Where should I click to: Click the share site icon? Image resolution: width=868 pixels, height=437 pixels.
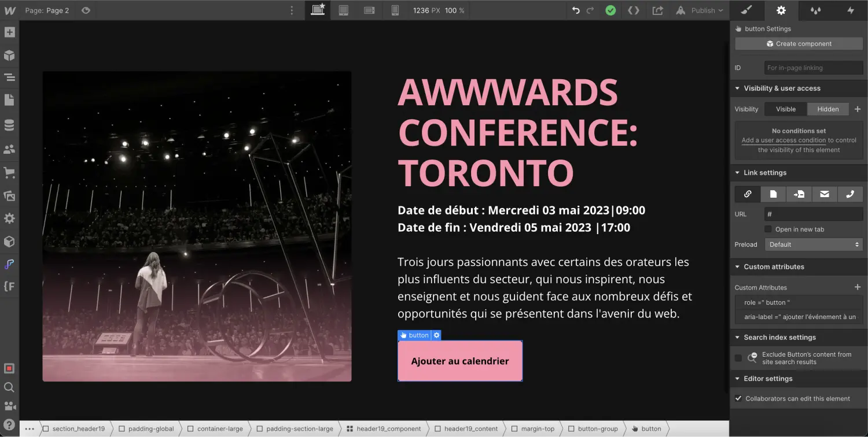coord(658,10)
